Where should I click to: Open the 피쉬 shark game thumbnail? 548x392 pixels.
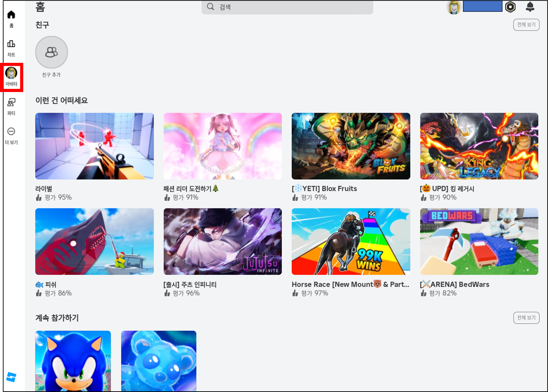pyautogui.click(x=94, y=242)
